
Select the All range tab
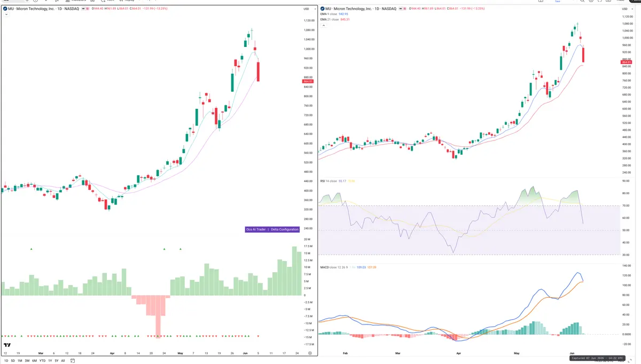click(63, 360)
